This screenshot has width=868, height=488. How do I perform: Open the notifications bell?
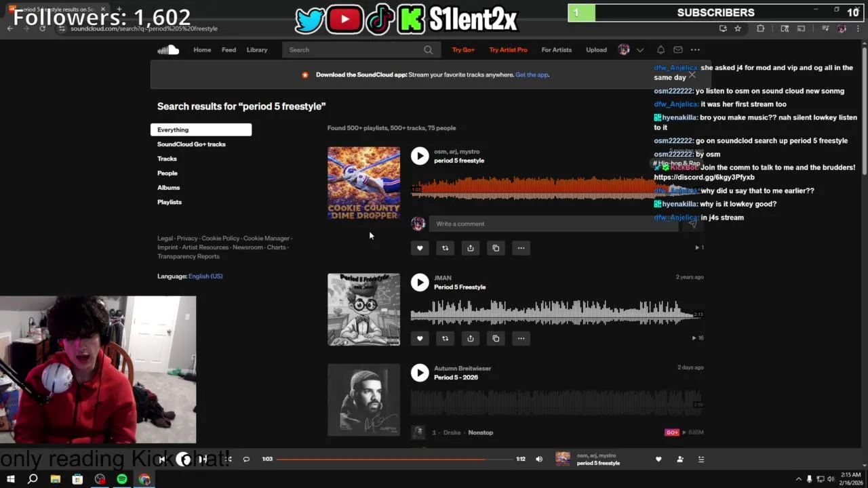[660, 49]
